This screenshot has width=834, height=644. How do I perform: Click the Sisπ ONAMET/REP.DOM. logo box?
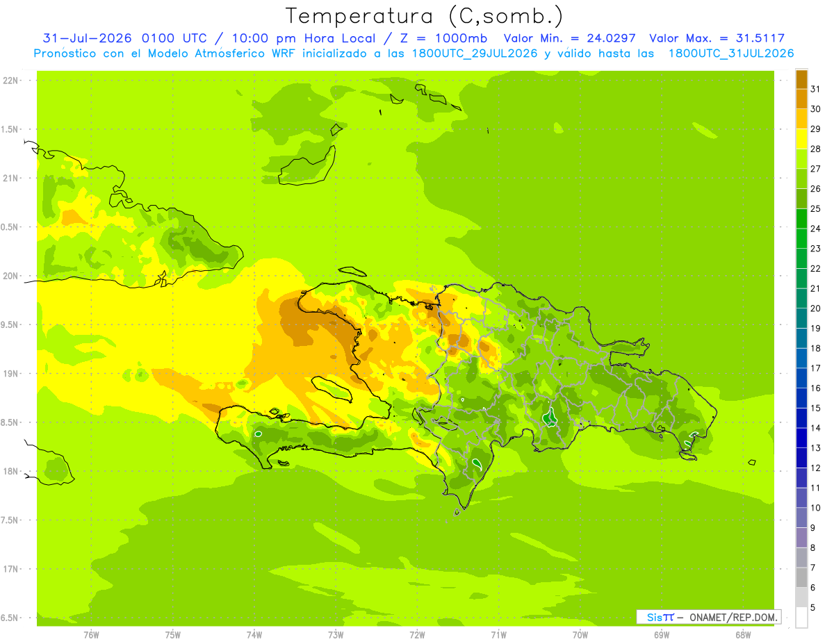[x=709, y=617]
